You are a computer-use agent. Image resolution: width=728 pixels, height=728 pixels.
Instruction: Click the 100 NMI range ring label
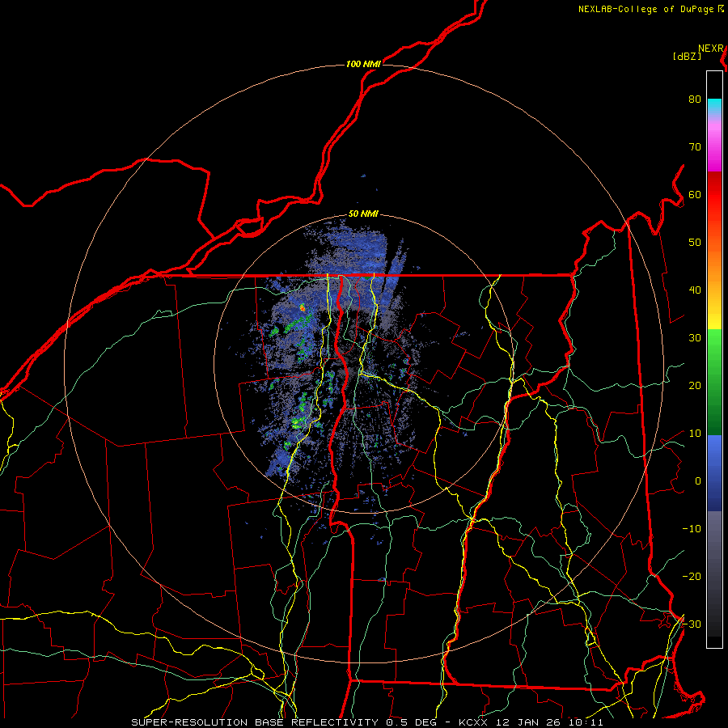363,64
